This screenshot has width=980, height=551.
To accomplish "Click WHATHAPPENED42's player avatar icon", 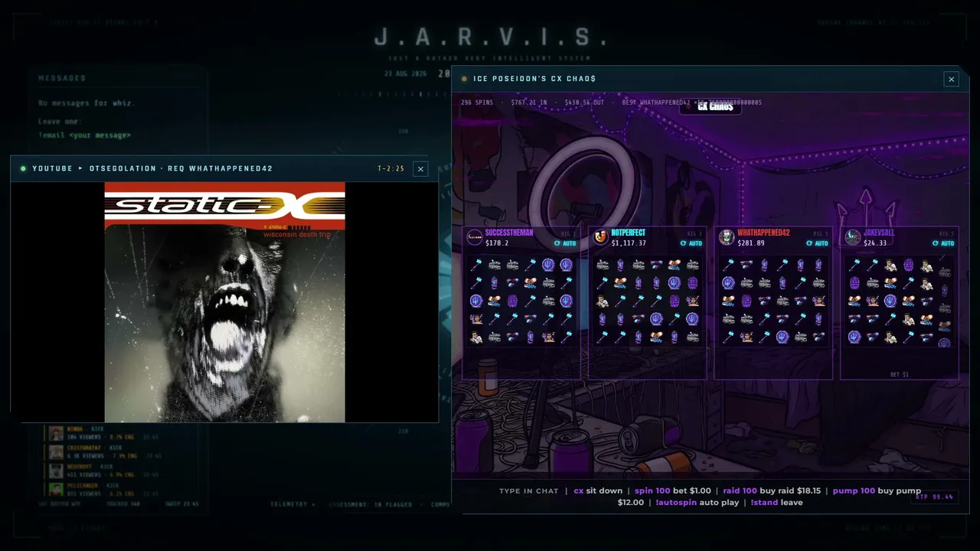I will [727, 237].
